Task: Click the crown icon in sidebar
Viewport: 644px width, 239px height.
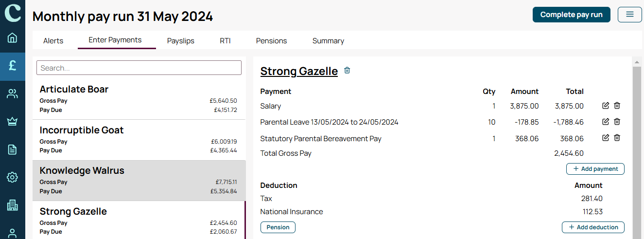Action: (13, 122)
